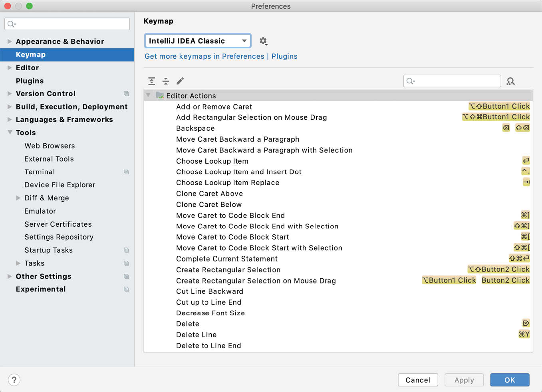Select the Create Rectangular Selection row
The image size is (542, 392).
[x=338, y=270]
